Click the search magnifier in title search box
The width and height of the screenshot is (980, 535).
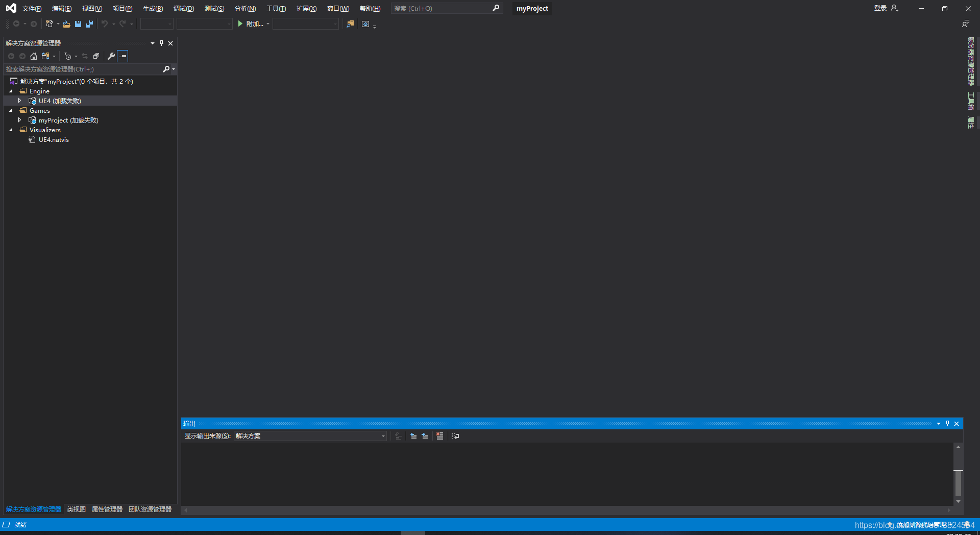(x=496, y=8)
